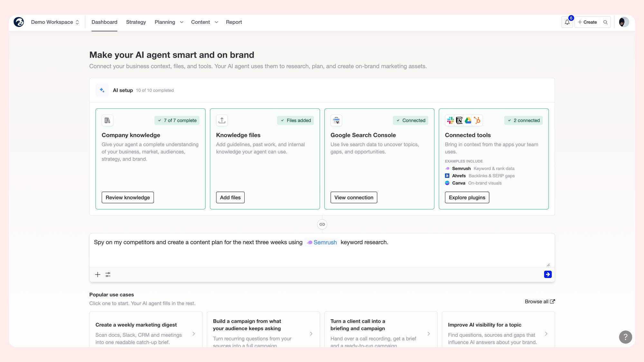Click the View connection button
Image resolution: width=644 pixels, height=362 pixels.
point(354,198)
